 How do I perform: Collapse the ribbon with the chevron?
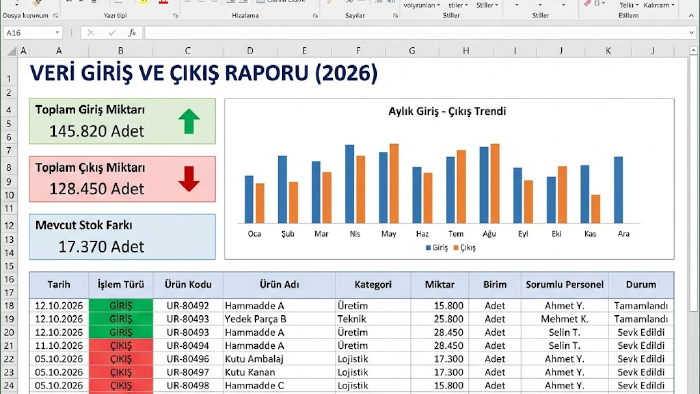coord(692,15)
